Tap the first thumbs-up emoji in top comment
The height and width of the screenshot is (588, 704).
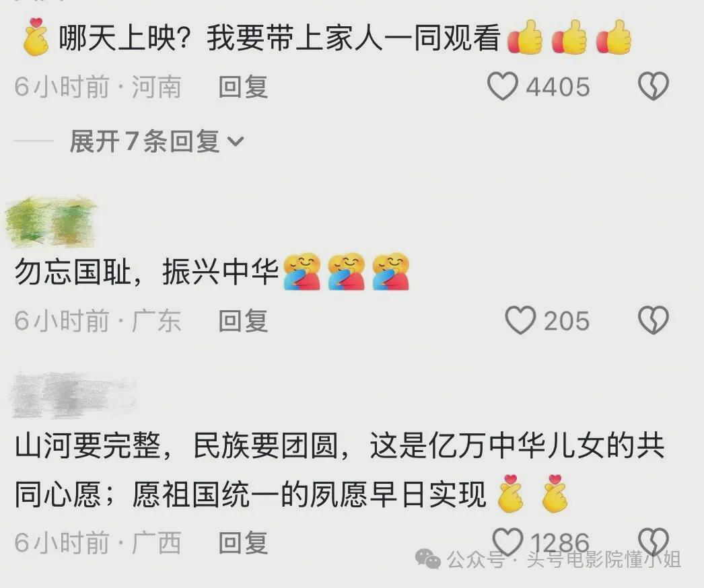524,37
